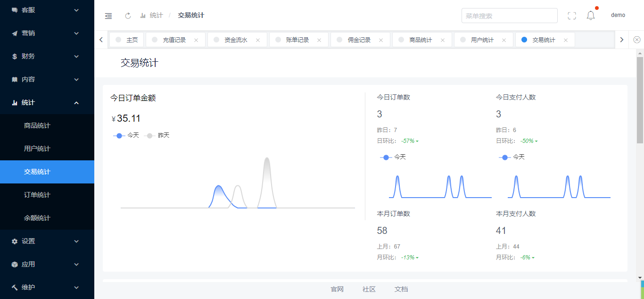Image resolution: width=644 pixels, height=299 pixels.
Task: Expand the 财务 sidebar menu
Action: point(47,56)
